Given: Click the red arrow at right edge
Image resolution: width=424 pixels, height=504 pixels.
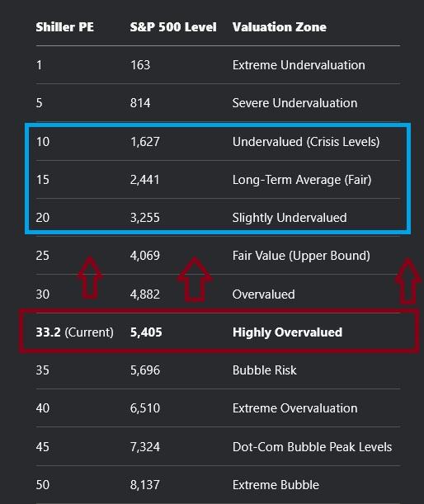Looking at the screenshot, I should point(408,281).
